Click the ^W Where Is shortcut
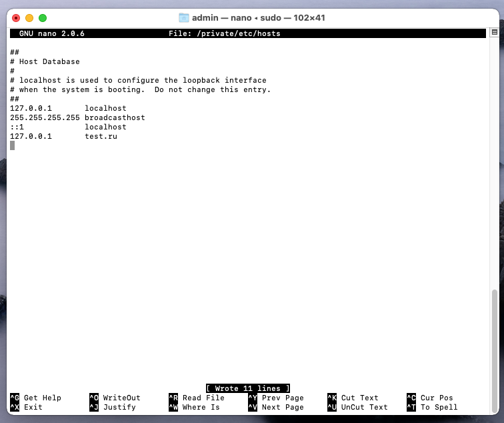 pos(194,407)
